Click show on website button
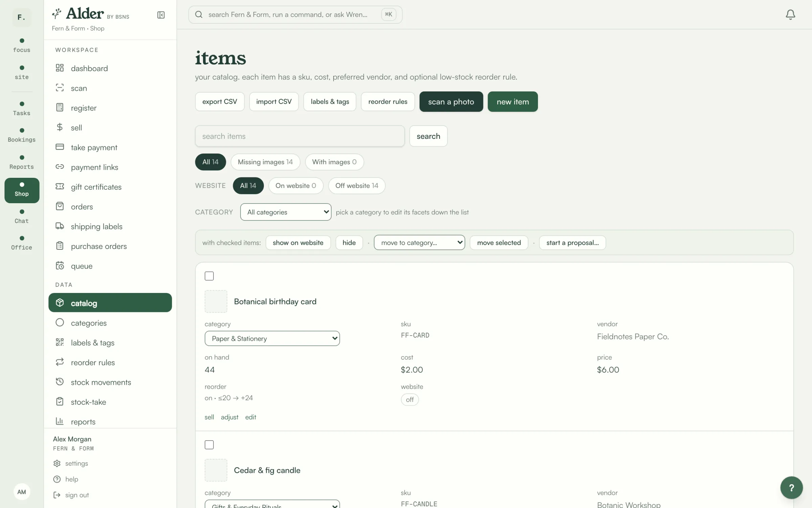The image size is (812, 508). tap(298, 242)
